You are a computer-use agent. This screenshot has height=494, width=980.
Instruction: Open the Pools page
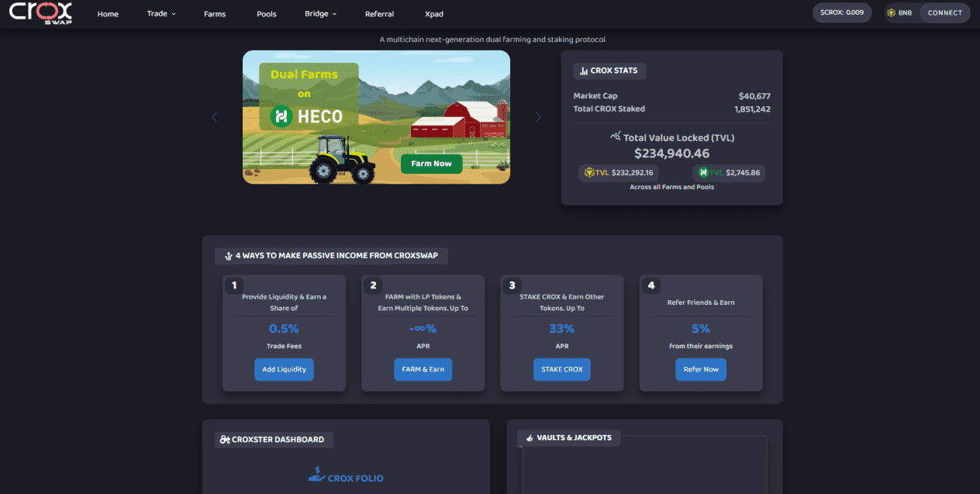pyautogui.click(x=267, y=14)
